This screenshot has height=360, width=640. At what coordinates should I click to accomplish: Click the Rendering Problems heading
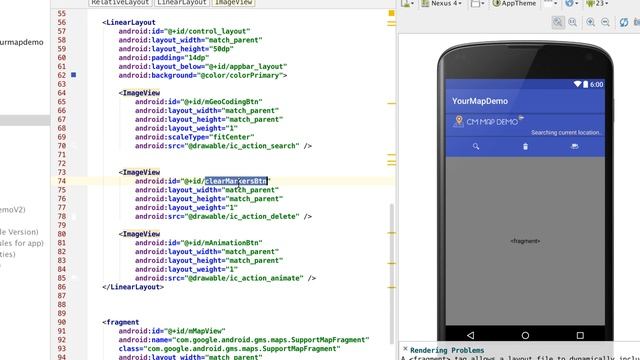coord(447,350)
